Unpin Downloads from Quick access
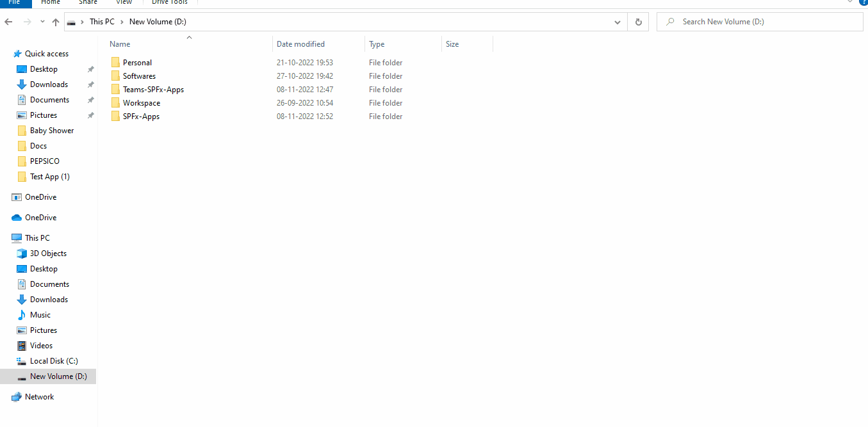868x427 pixels. coord(90,84)
